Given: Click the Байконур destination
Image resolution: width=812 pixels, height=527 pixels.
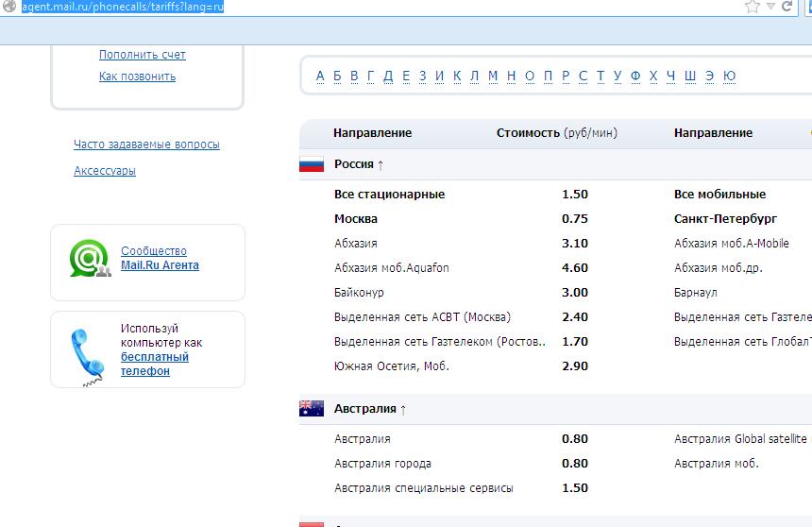Looking at the screenshot, I should pyautogui.click(x=359, y=292).
